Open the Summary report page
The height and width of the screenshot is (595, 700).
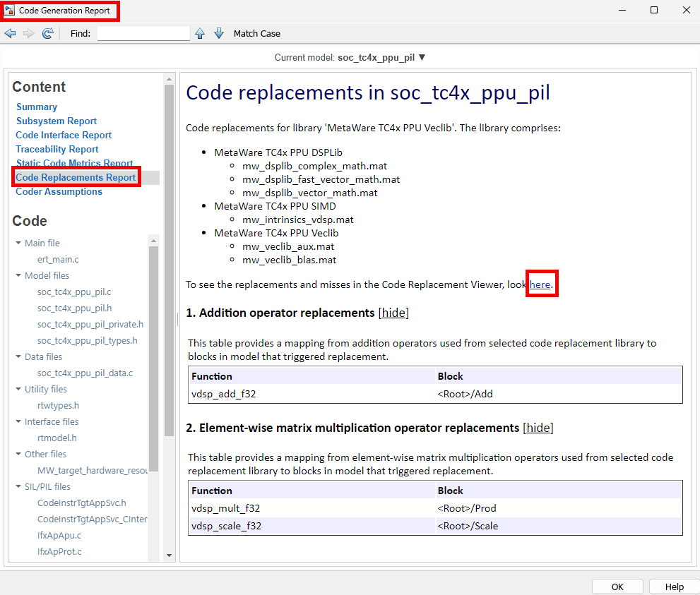pyautogui.click(x=37, y=107)
